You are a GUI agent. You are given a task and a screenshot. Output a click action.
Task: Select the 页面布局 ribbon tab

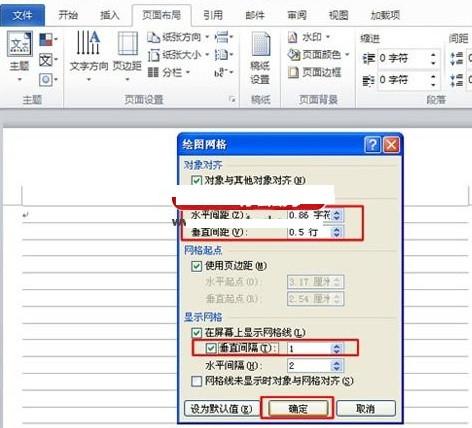161,15
